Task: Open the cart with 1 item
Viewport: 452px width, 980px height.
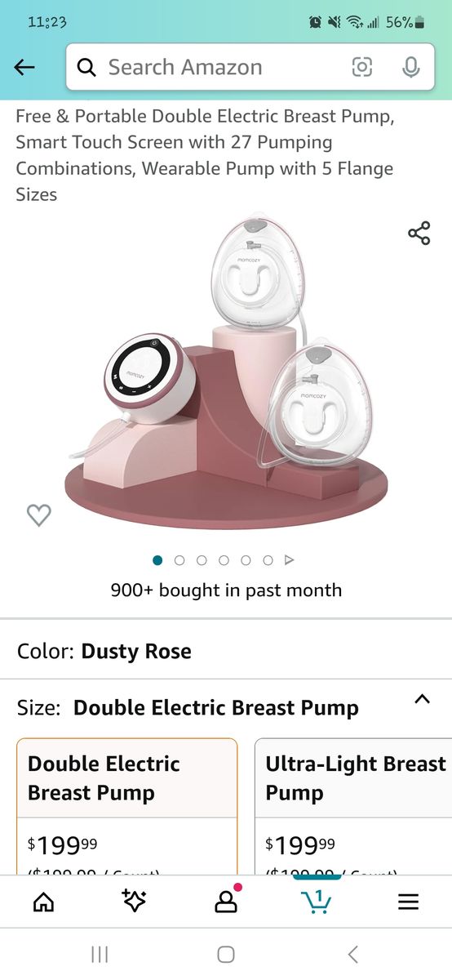Action: click(x=317, y=900)
